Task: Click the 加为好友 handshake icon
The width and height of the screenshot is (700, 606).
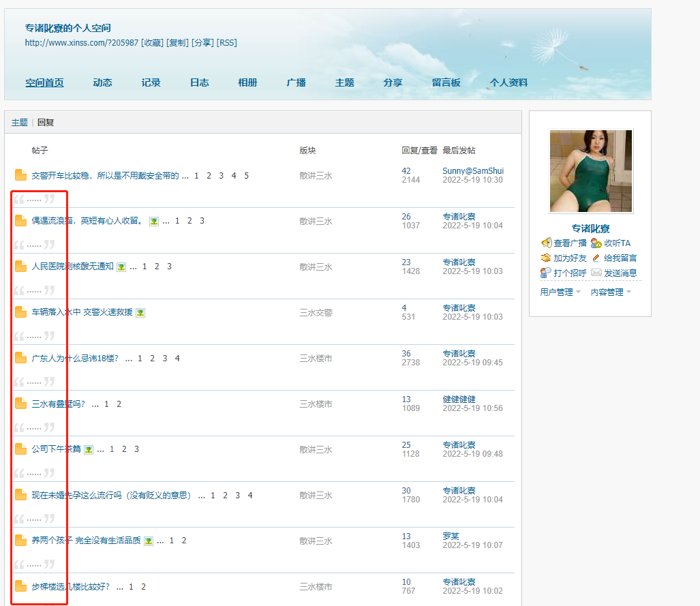Action: tap(546, 258)
